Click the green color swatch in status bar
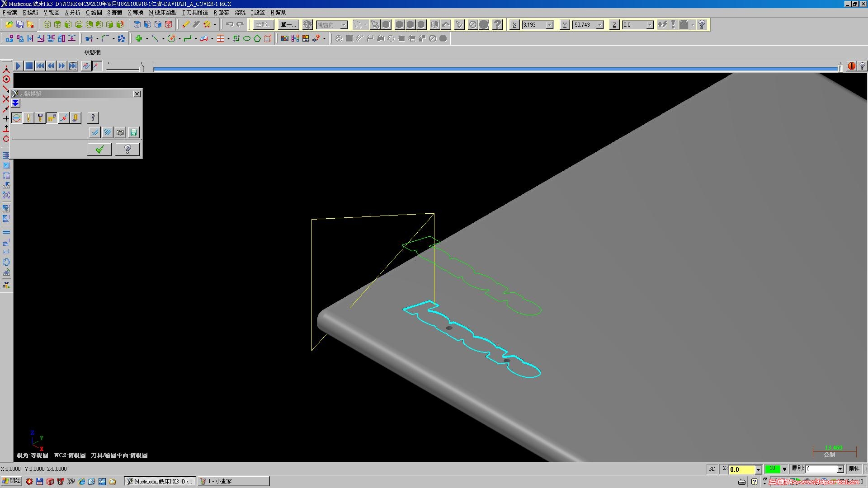 [x=772, y=469]
